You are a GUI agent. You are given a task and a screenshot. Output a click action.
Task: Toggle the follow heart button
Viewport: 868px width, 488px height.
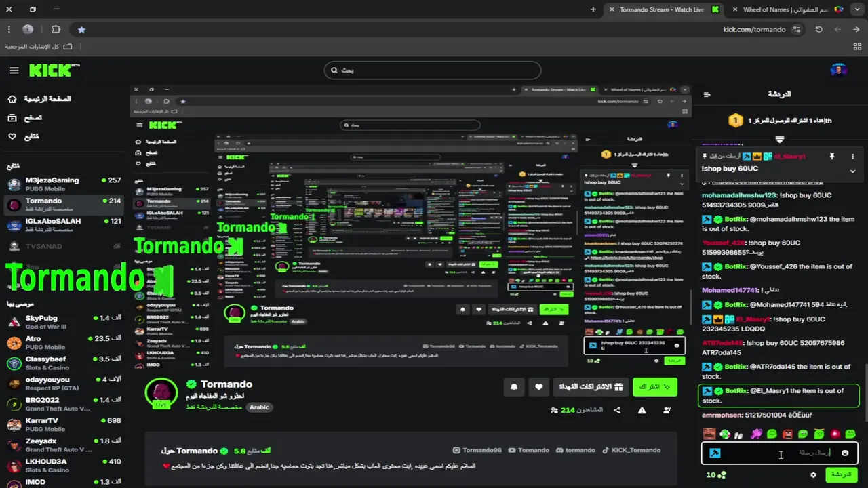click(538, 386)
